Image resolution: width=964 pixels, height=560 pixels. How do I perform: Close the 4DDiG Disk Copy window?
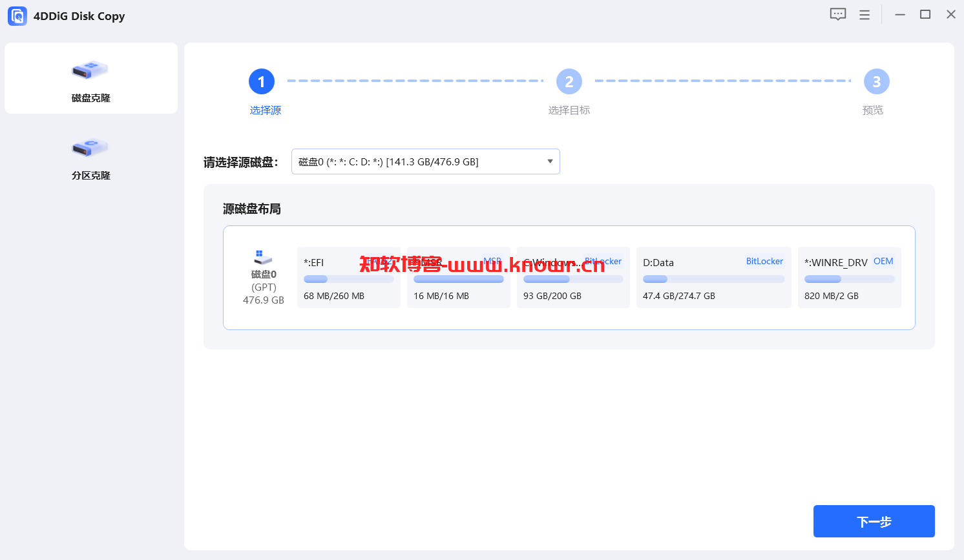point(951,14)
